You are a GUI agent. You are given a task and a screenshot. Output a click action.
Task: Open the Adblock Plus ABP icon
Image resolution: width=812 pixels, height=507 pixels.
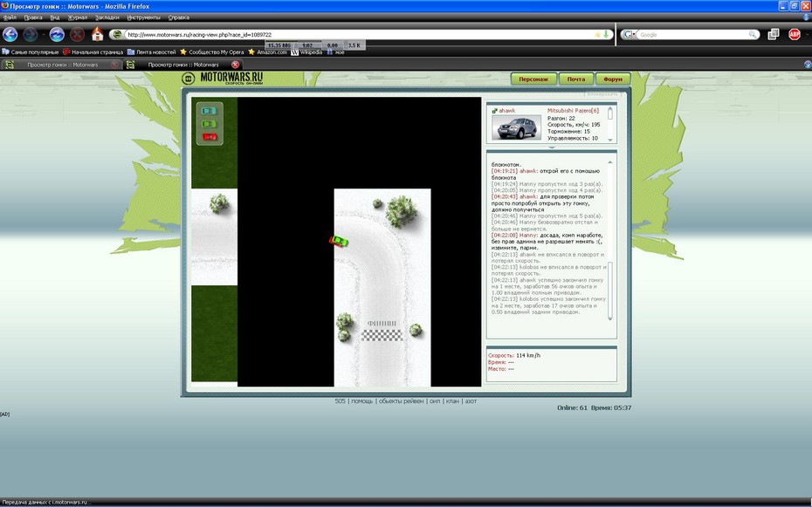[x=794, y=34]
